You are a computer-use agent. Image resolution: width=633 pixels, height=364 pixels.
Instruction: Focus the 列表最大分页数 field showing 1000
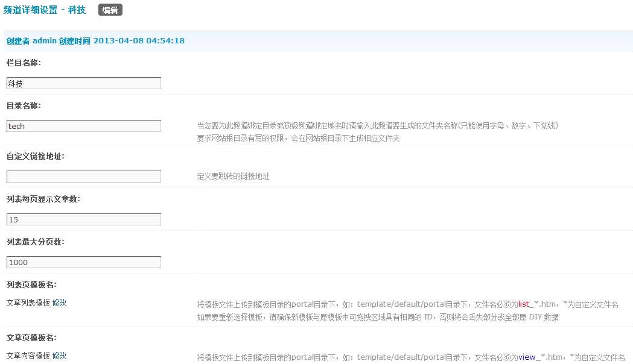pos(83,262)
